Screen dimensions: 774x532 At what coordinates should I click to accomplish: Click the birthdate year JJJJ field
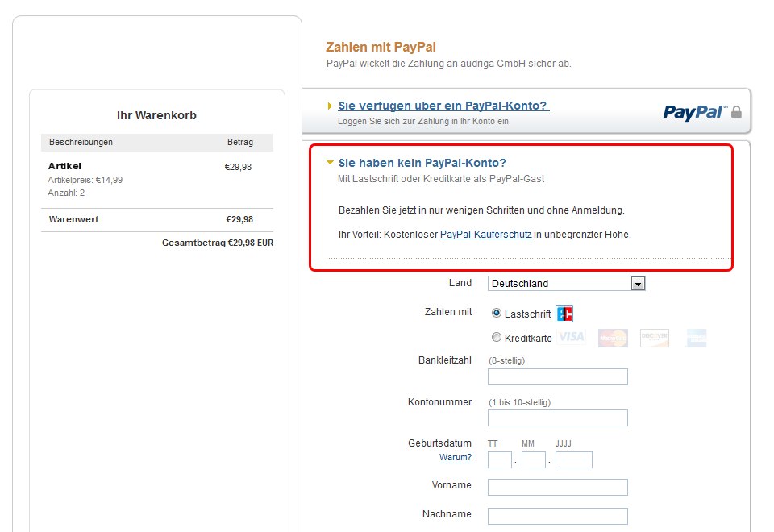[573, 460]
